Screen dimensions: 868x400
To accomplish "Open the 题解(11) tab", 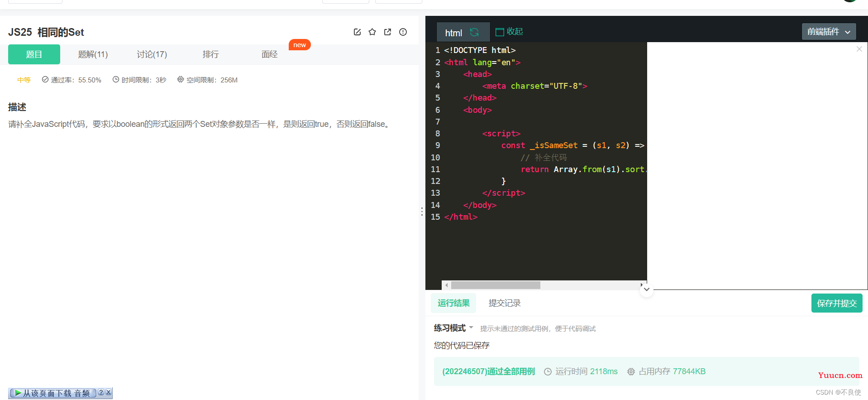I will [x=93, y=54].
